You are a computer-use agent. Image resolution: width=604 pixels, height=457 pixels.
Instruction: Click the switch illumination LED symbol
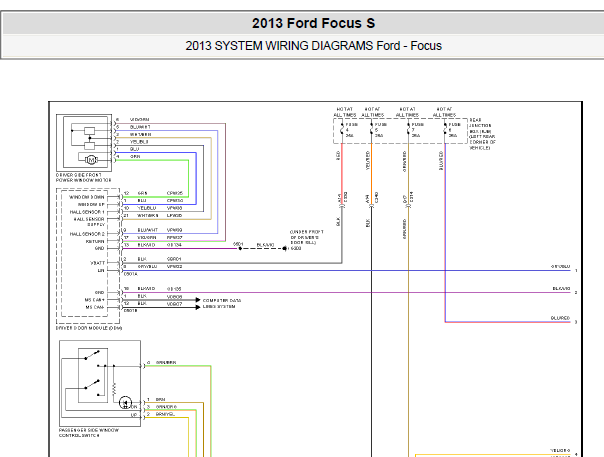pos(125,403)
